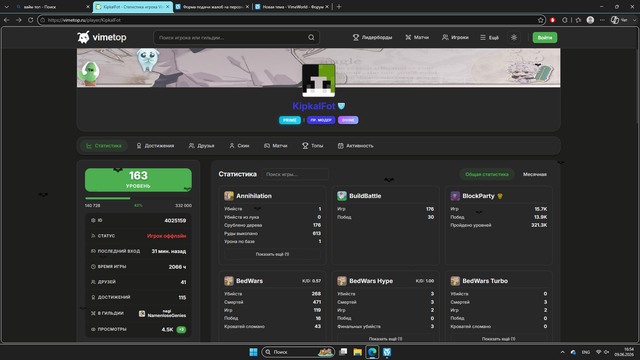Show hidden system tray icons chevron
Screen dimensions: 640x360
562,352
